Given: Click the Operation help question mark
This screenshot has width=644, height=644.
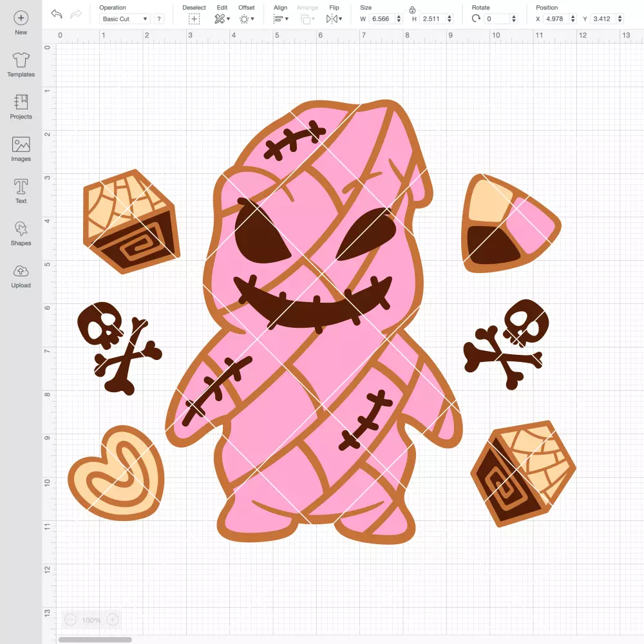Looking at the screenshot, I should click(x=159, y=19).
